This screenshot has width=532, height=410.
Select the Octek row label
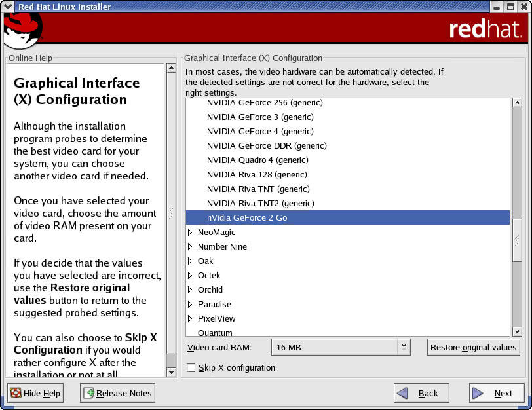209,275
